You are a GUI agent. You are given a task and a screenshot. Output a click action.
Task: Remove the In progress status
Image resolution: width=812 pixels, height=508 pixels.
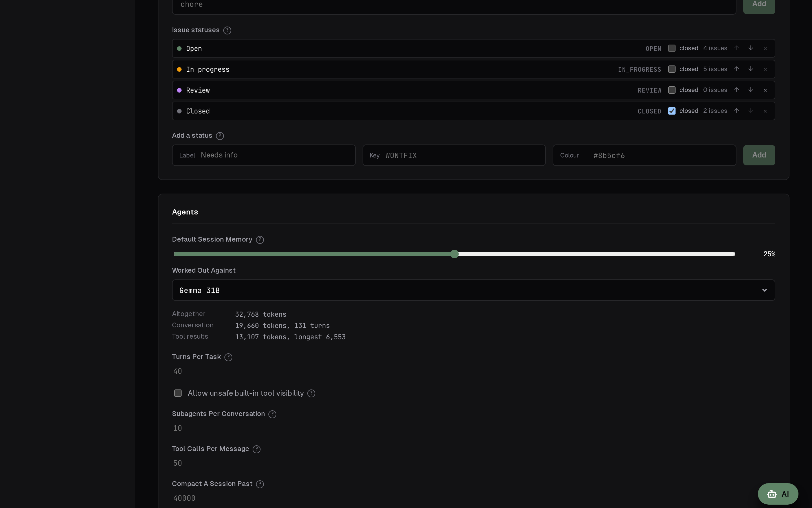tap(765, 69)
